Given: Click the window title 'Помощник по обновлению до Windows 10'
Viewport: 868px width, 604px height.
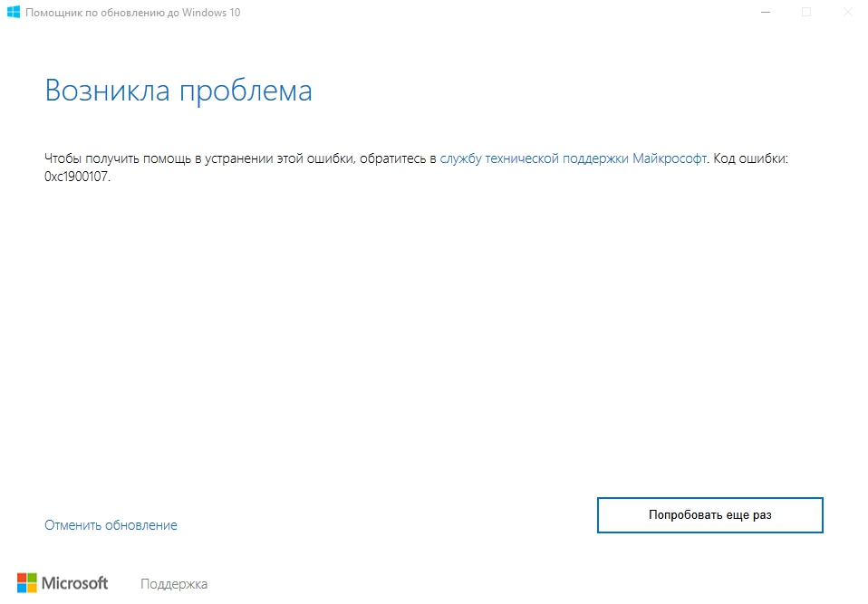Looking at the screenshot, I should [x=133, y=13].
